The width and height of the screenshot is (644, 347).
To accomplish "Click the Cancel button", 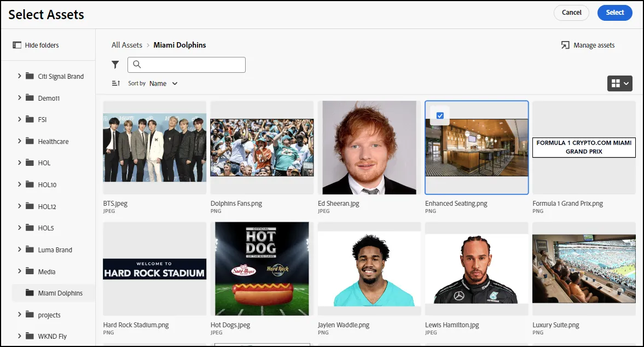I will pyautogui.click(x=571, y=13).
